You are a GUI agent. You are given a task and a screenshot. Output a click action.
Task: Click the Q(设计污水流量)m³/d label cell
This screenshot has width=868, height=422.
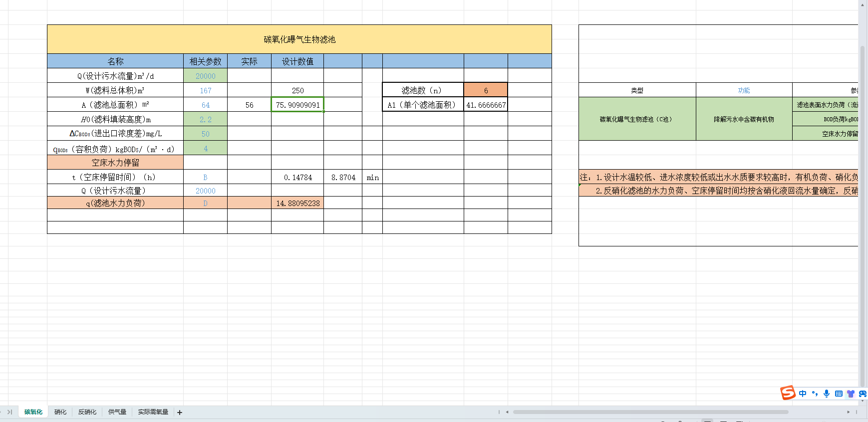115,76
